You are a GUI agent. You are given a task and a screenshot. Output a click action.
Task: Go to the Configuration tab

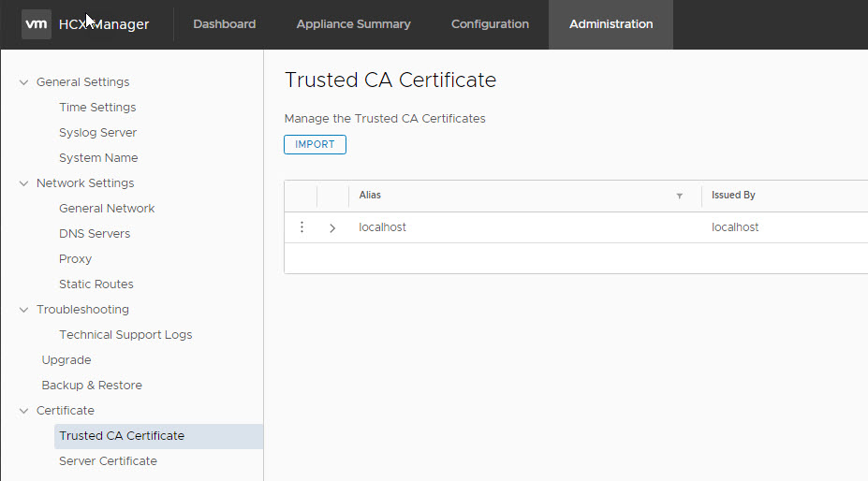click(x=490, y=24)
